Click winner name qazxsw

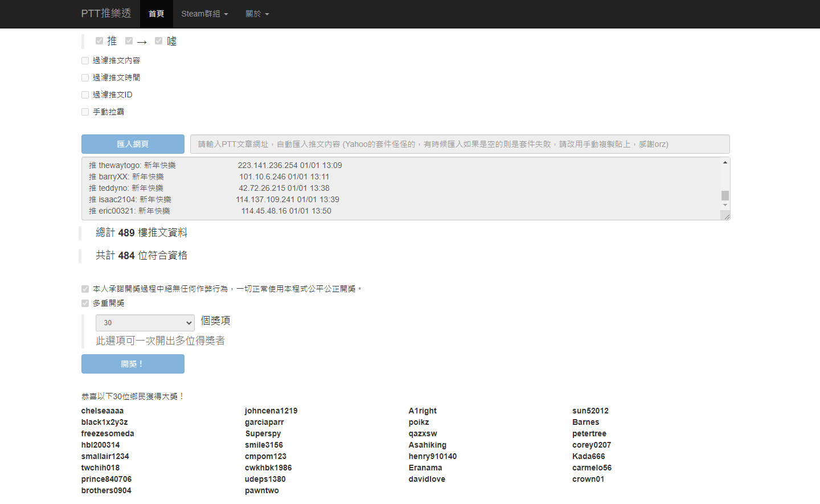pos(423,433)
